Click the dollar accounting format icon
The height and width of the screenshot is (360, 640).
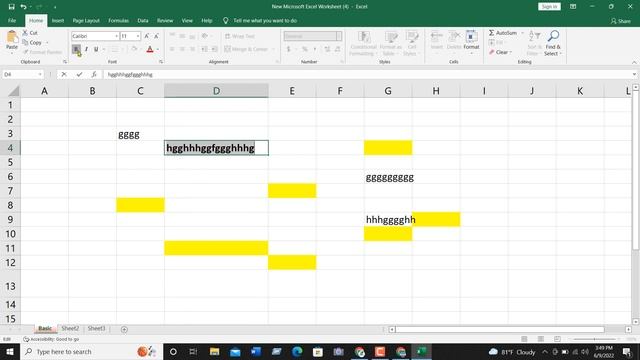click(x=289, y=49)
